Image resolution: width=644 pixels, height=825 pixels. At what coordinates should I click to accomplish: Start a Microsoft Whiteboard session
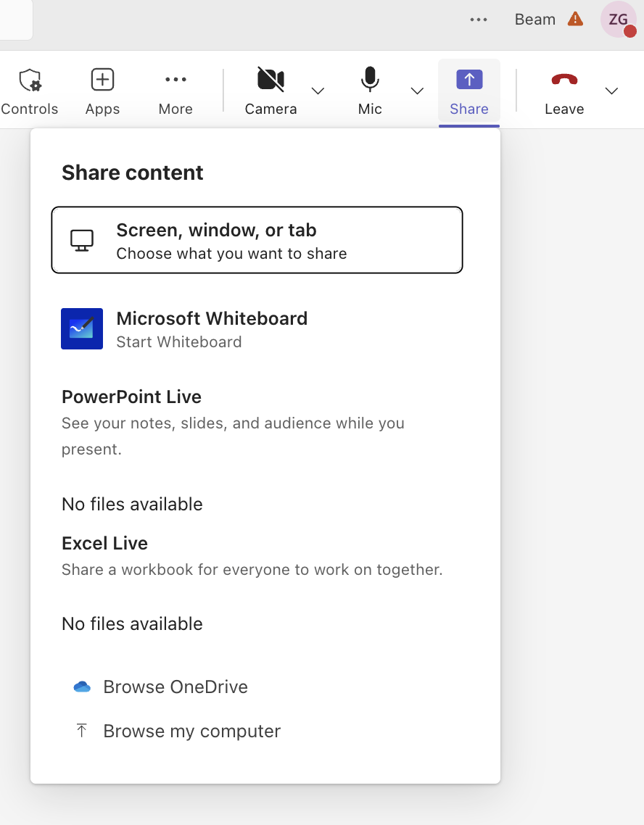pyautogui.click(x=212, y=328)
